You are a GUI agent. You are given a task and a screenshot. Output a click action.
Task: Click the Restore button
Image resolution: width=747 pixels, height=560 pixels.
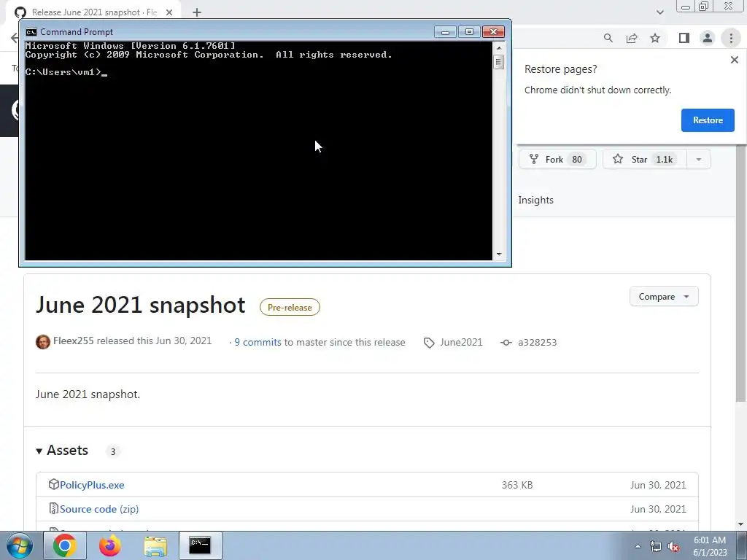[708, 120]
